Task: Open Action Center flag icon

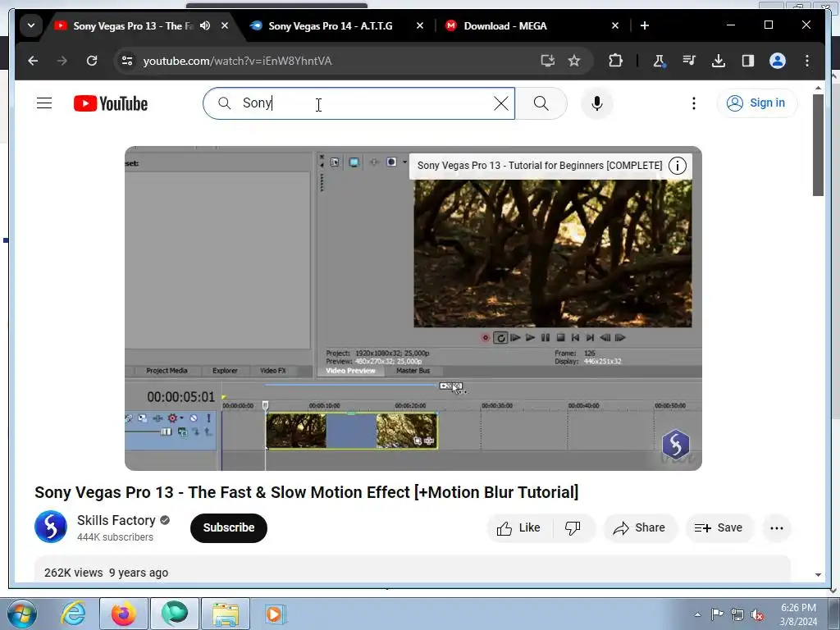Action: point(717,614)
